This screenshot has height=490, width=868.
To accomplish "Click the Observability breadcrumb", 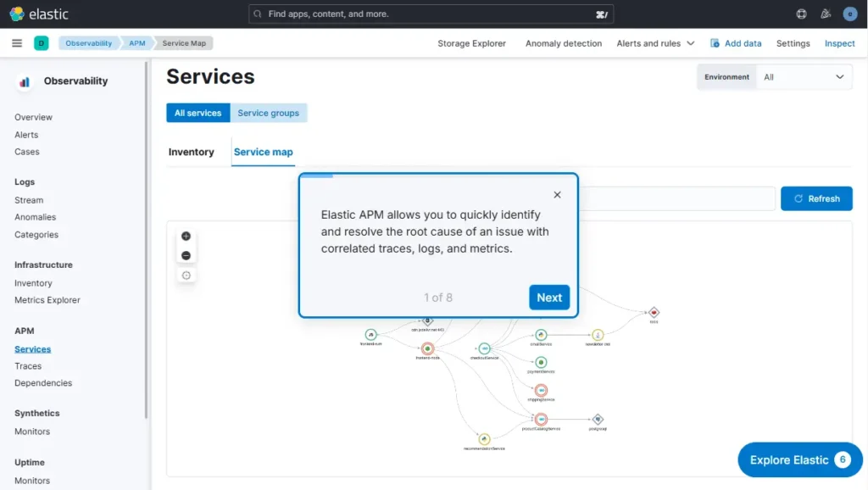I will [x=88, y=43].
